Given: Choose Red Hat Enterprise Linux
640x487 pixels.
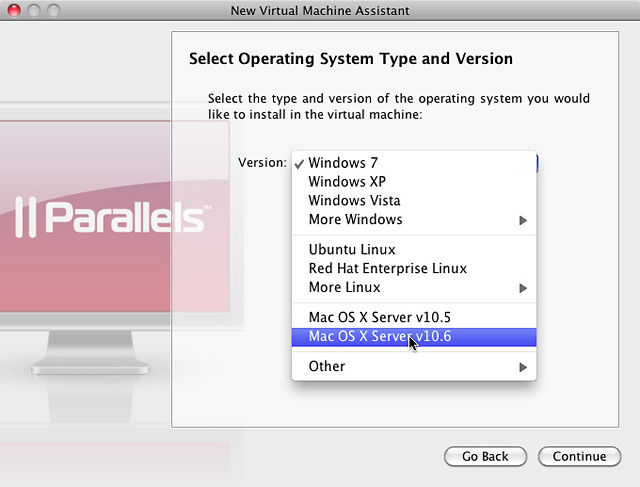Looking at the screenshot, I should [x=414, y=268].
